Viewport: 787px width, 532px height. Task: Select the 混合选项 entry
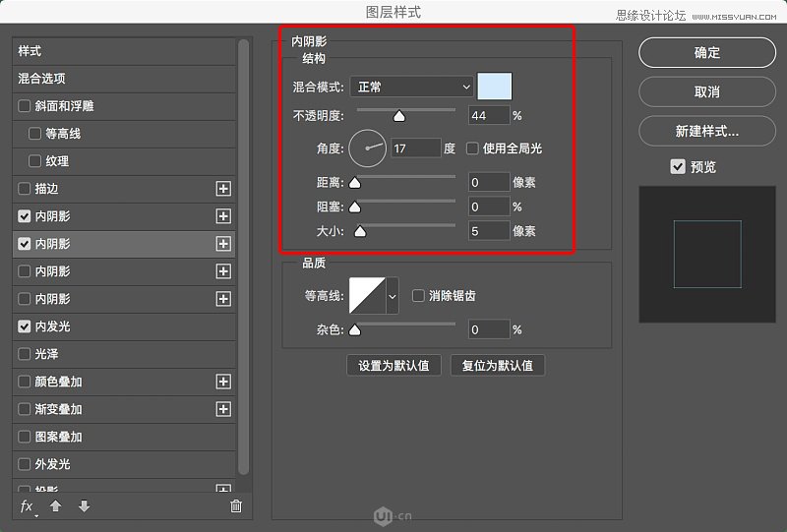point(124,79)
